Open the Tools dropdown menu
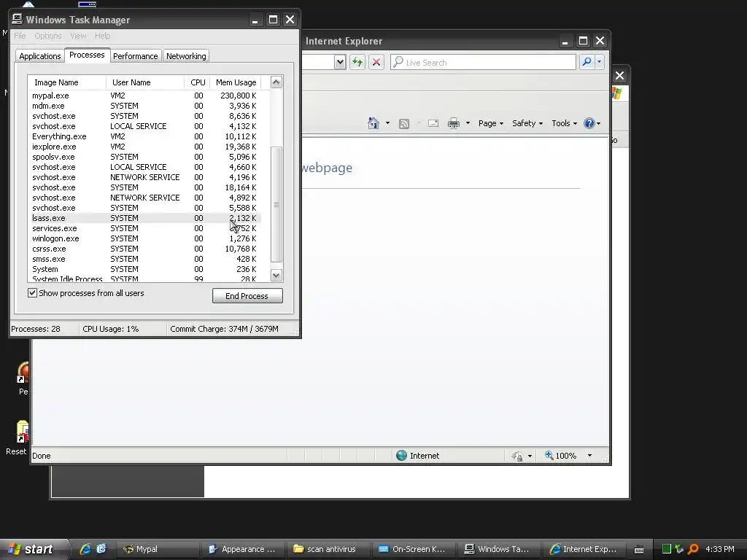 coord(564,123)
